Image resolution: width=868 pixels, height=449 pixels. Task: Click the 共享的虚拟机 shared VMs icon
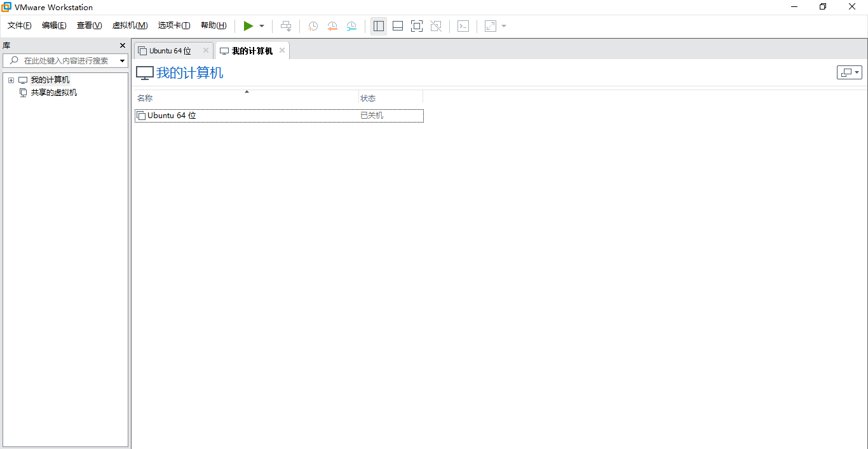[x=24, y=93]
